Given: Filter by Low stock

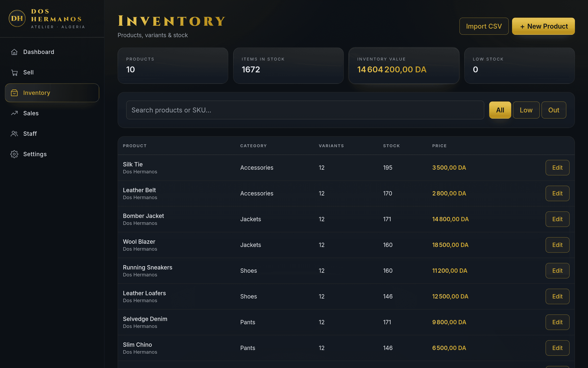Looking at the screenshot, I should (526, 110).
